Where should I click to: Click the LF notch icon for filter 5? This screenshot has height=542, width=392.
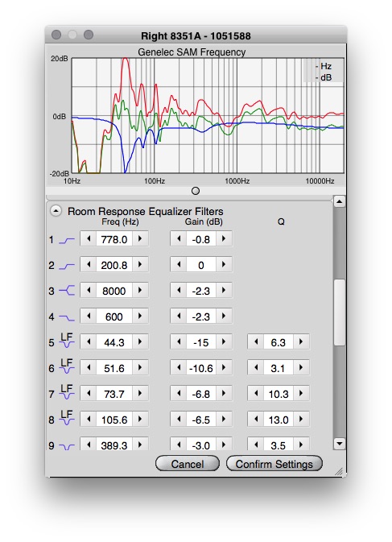pos(67,341)
